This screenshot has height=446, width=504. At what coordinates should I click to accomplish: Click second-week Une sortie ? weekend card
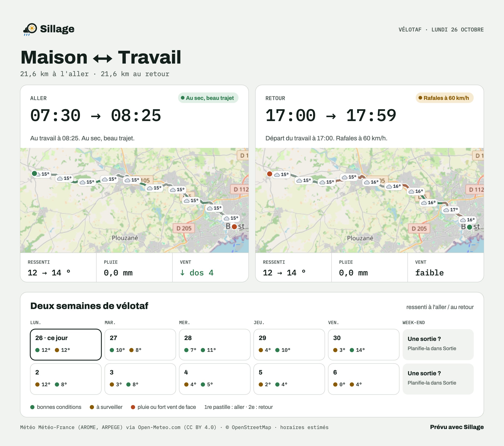[x=438, y=379]
